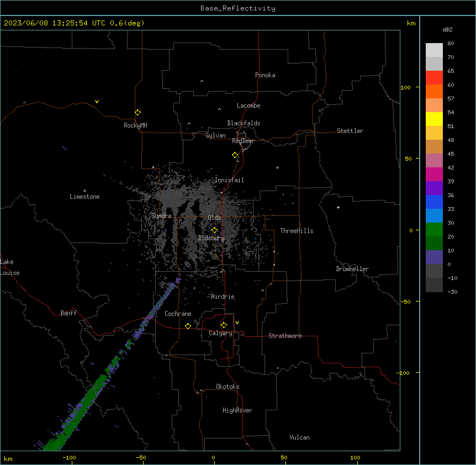Image resolution: width=476 pixels, height=465 pixels.
Task: Click the Strathmore label
Action: [x=285, y=336]
